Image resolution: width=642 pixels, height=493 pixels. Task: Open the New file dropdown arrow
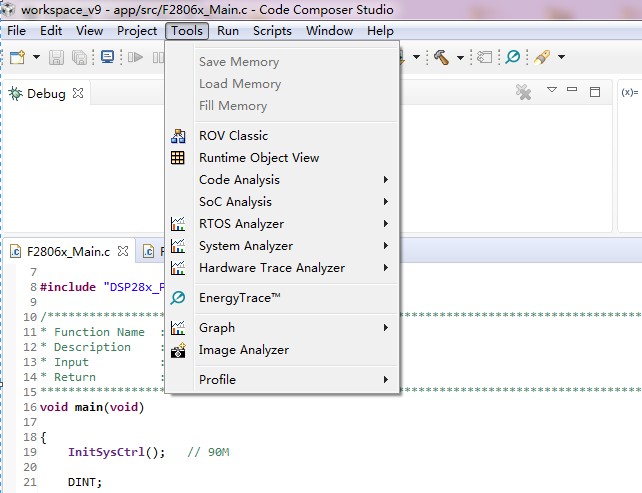point(36,57)
